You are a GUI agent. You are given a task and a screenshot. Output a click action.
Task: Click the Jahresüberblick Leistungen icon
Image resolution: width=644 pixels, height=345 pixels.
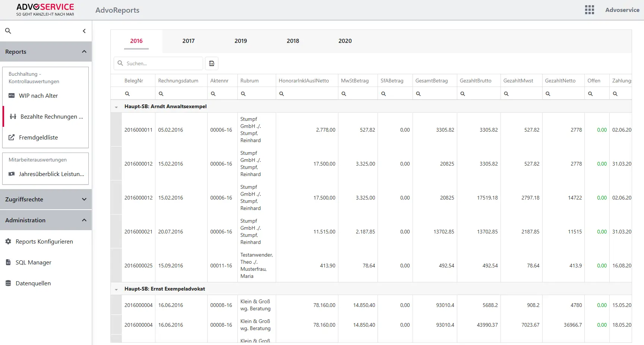point(11,174)
